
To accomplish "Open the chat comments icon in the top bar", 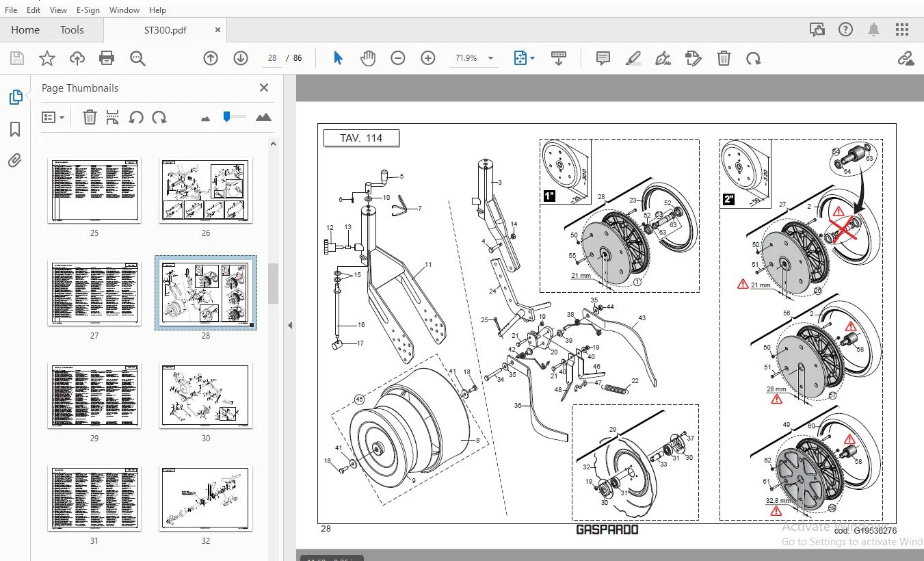I will (817, 29).
